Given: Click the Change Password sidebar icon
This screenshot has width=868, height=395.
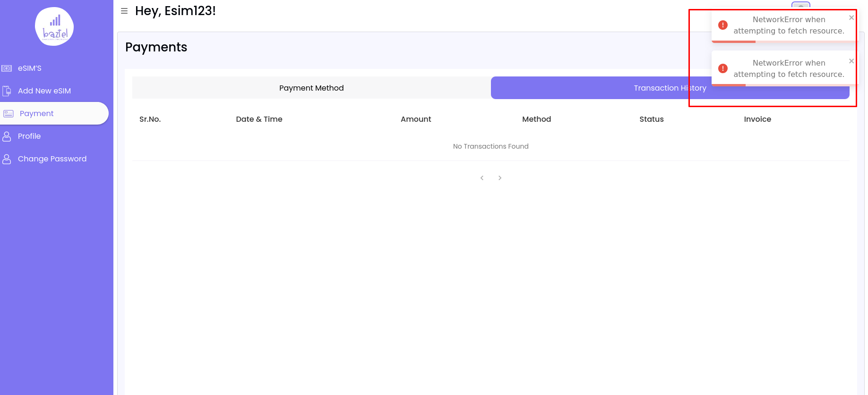Looking at the screenshot, I should click(x=7, y=159).
